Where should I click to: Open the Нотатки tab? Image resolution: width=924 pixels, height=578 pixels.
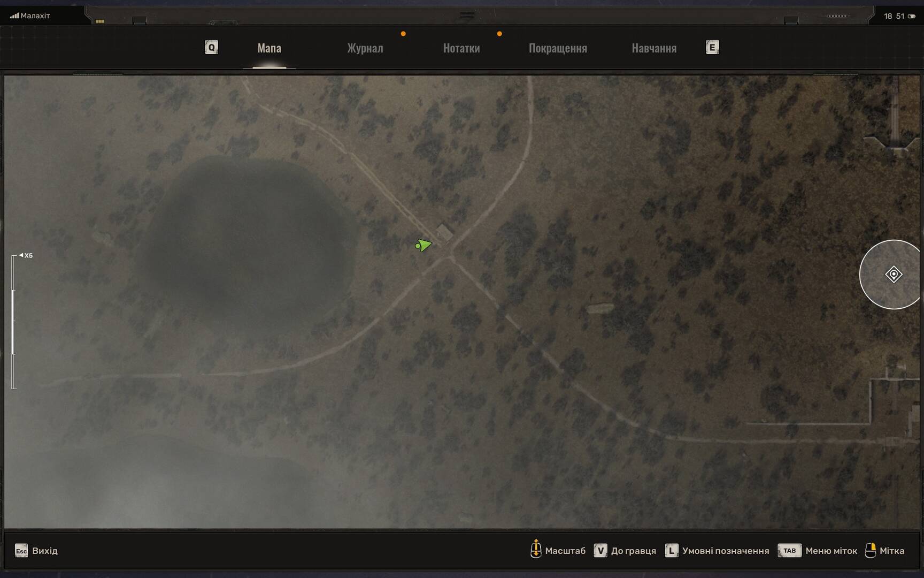click(461, 48)
